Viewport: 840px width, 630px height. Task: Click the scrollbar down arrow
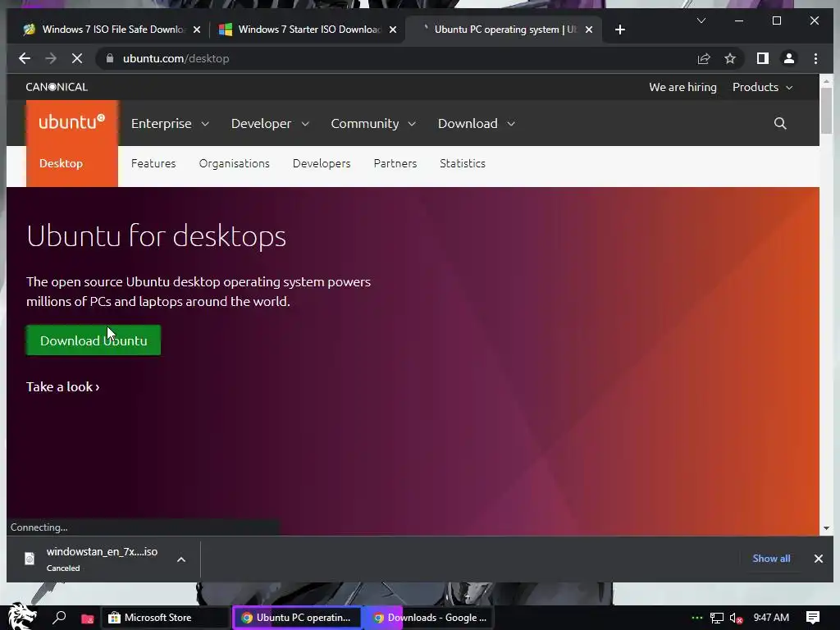(x=826, y=528)
